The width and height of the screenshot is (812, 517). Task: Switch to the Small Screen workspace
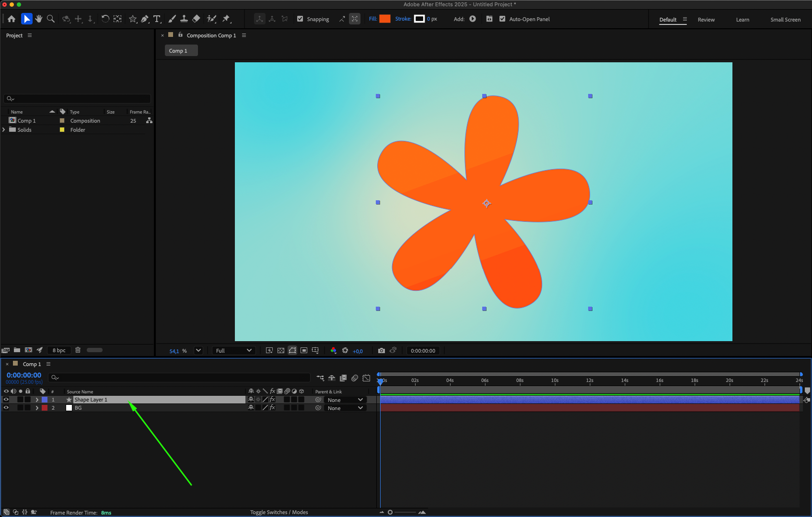785,20
